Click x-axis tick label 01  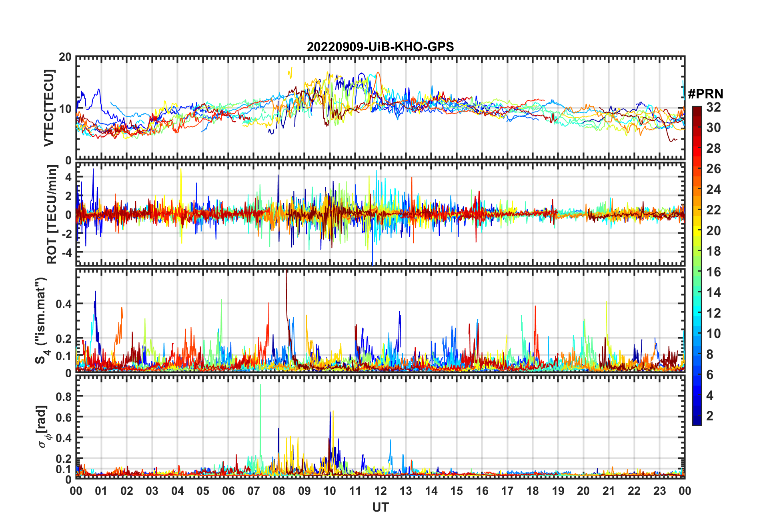101,491
